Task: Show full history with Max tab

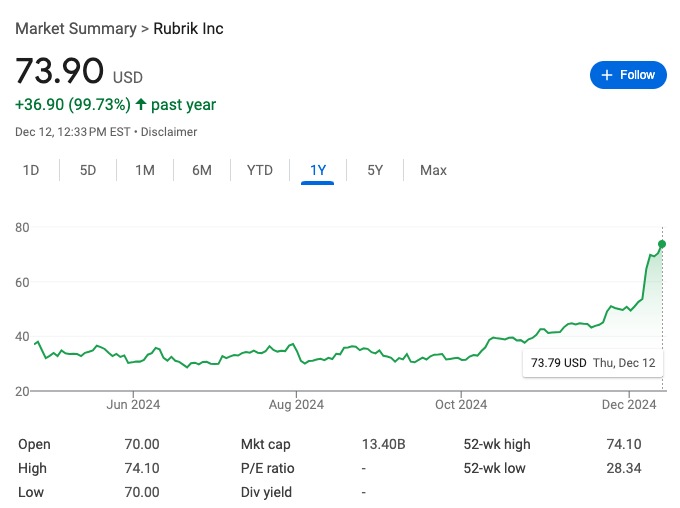Action: (433, 170)
